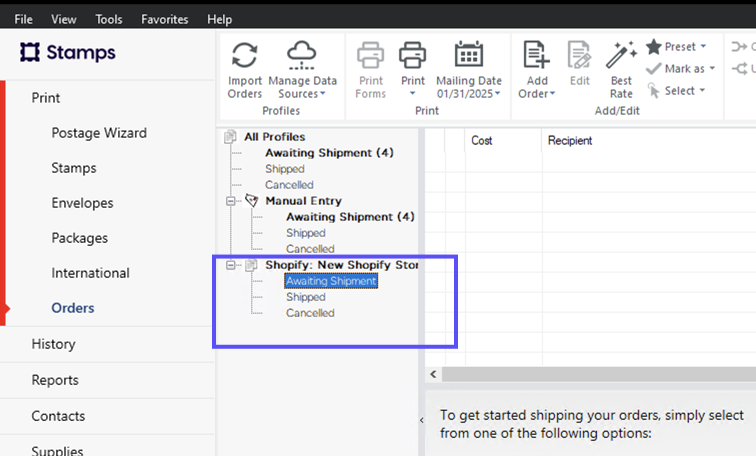The height and width of the screenshot is (456, 756).
Task: Select Orders in the sidebar
Action: pyautogui.click(x=73, y=308)
